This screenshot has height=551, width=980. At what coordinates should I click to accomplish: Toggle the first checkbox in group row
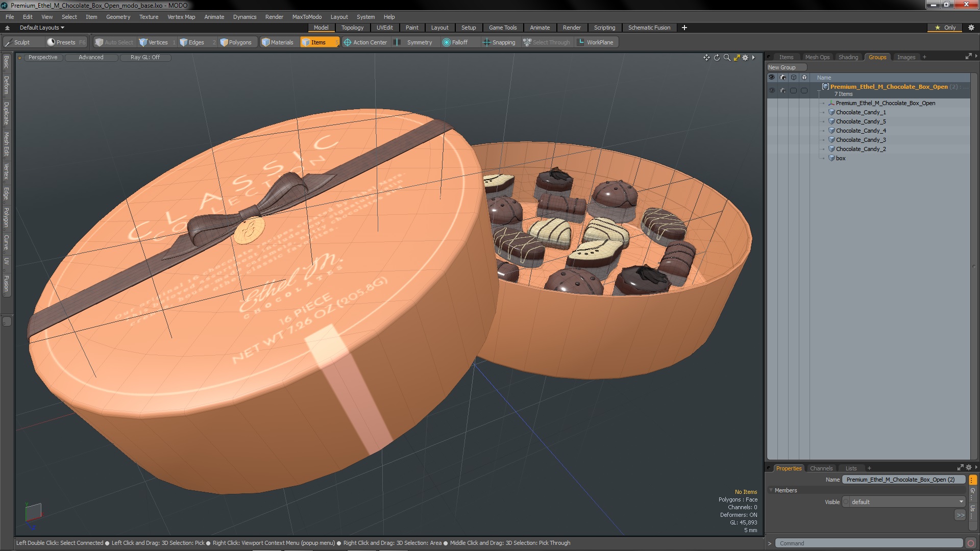pyautogui.click(x=793, y=90)
